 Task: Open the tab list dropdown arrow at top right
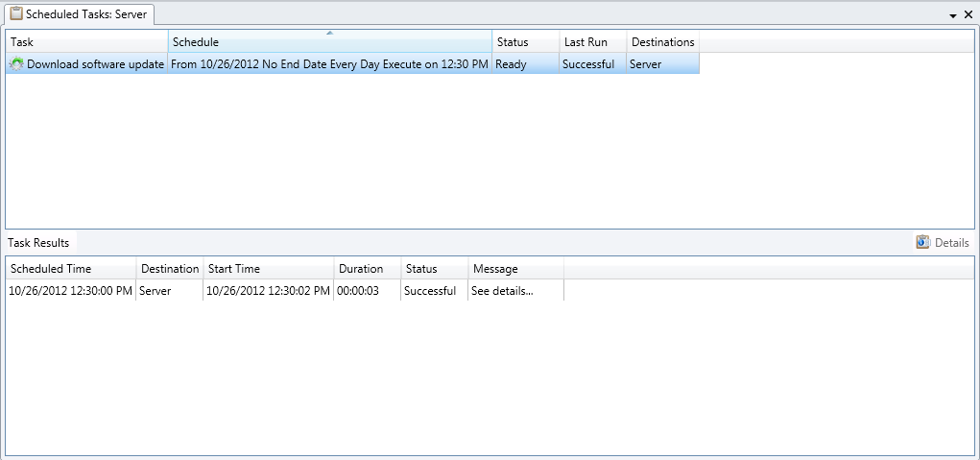[x=953, y=16]
